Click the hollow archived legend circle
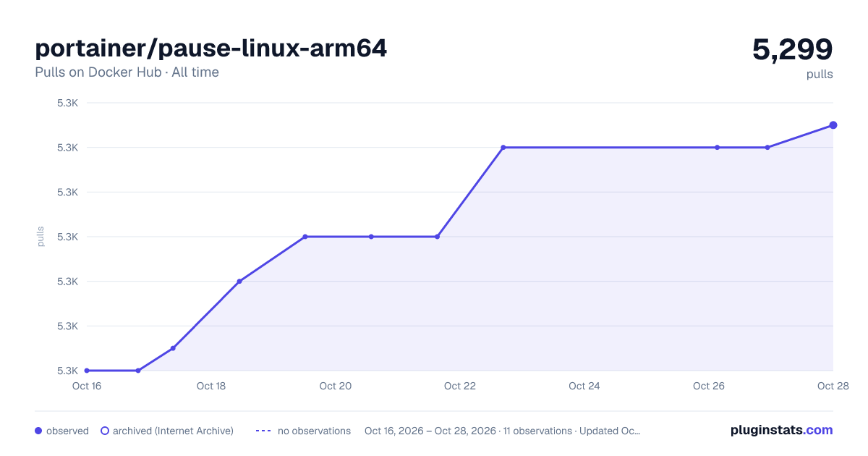The image size is (868, 456). tap(105, 431)
